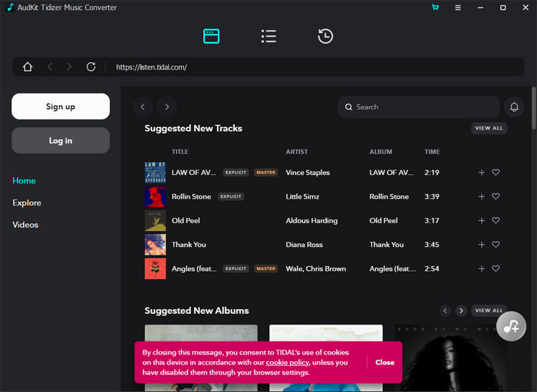The width and height of the screenshot is (537, 392).
Task: Click the 3:39 duration of Rollin Stone
Action: tap(432, 196)
